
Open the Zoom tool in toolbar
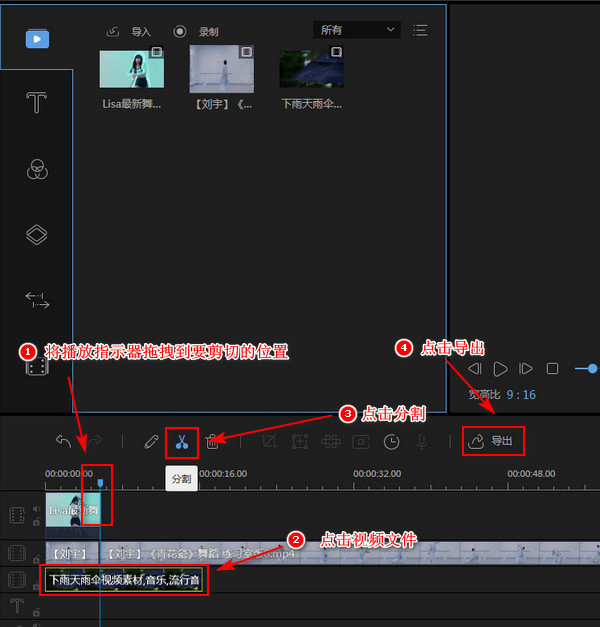(x=300, y=442)
